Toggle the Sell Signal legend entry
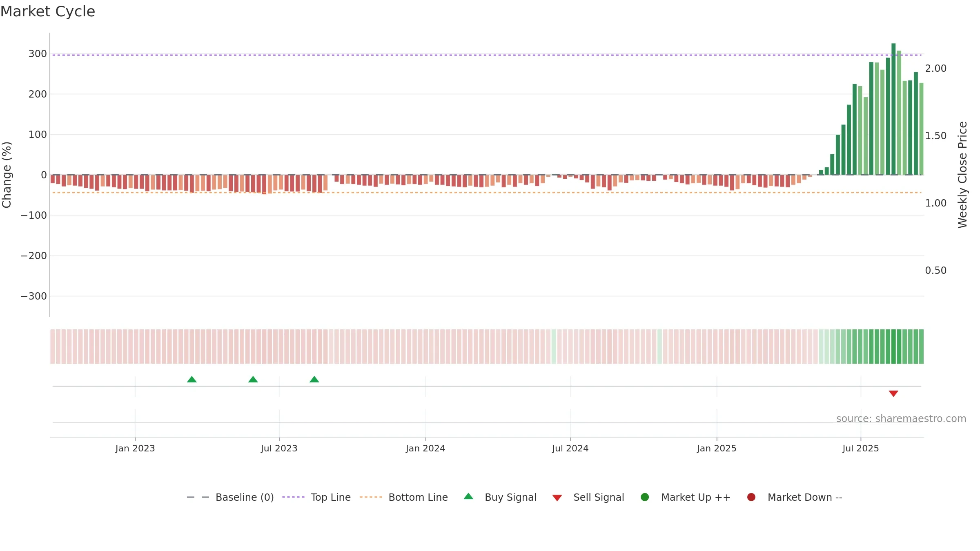980x551 pixels. [x=588, y=497]
